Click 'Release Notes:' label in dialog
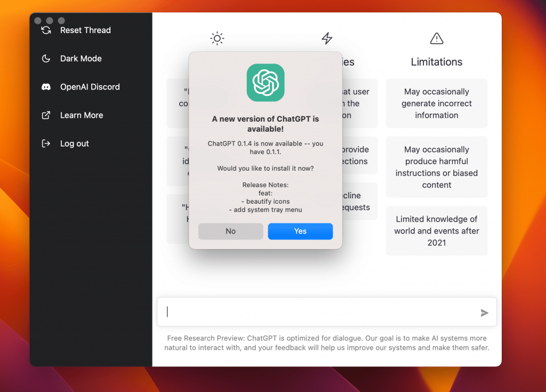Screen dimensions: 546x392 click(266, 185)
